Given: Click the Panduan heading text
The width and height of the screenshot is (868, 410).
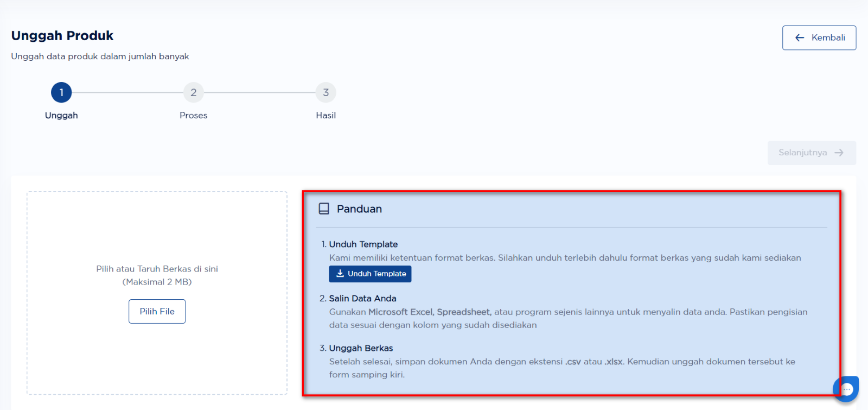Looking at the screenshot, I should pos(359,209).
